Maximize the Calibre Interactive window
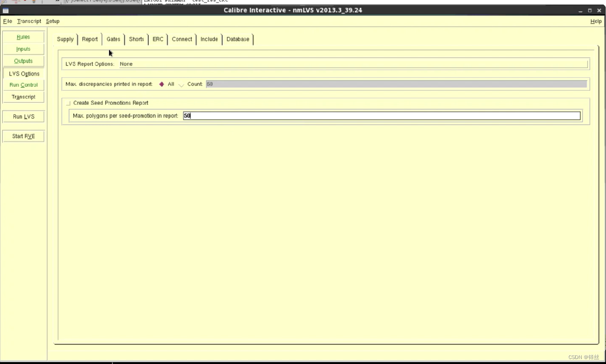 [590, 10]
